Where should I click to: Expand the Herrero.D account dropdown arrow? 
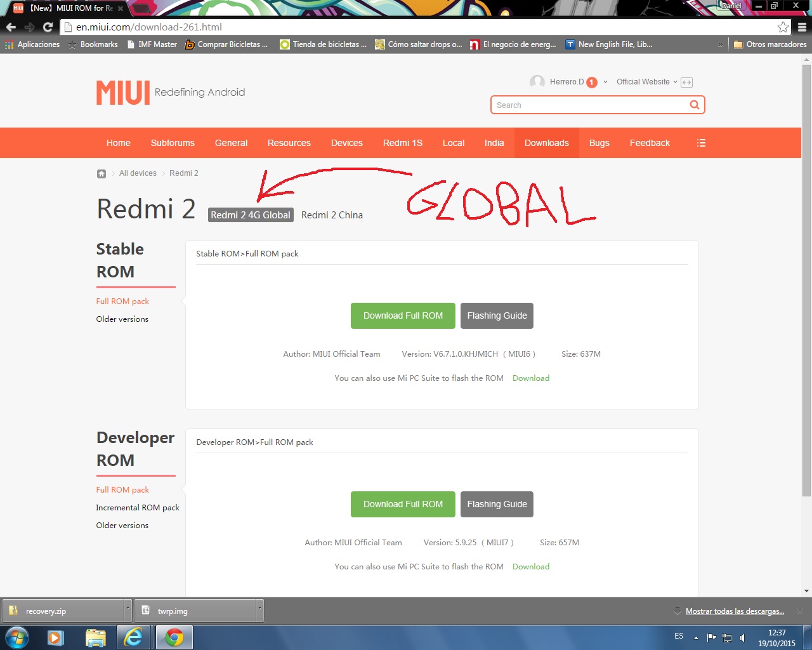(605, 82)
